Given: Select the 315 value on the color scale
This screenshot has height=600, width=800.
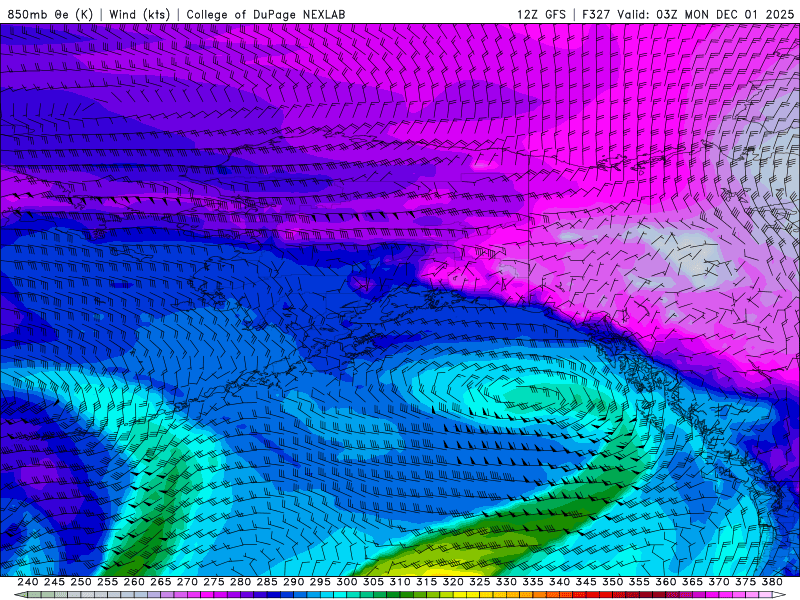Looking at the screenshot, I should point(427,582).
